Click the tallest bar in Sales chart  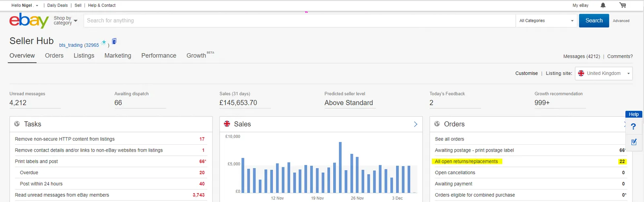point(340,167)
